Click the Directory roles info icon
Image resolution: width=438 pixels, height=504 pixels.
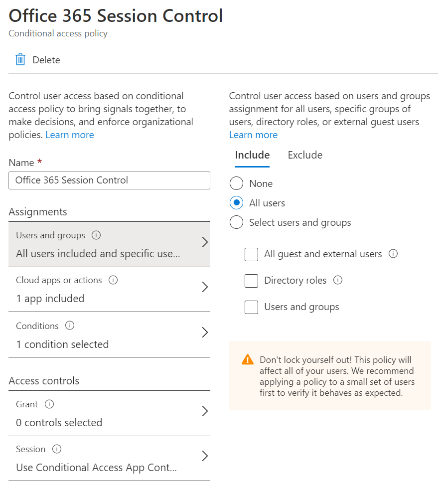pos(338,280)
